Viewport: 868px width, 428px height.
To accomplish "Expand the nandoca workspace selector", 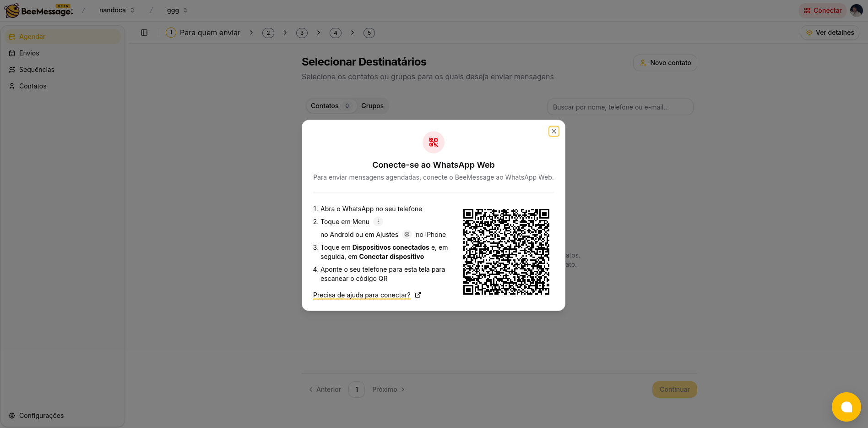I will [117, 10].
